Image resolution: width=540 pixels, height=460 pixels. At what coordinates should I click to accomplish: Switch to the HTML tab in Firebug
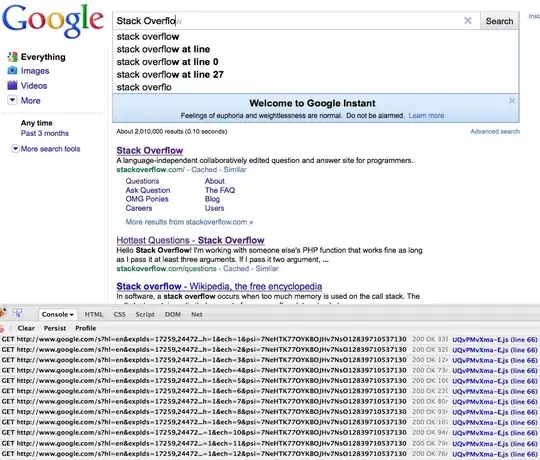tap(94, 314)
